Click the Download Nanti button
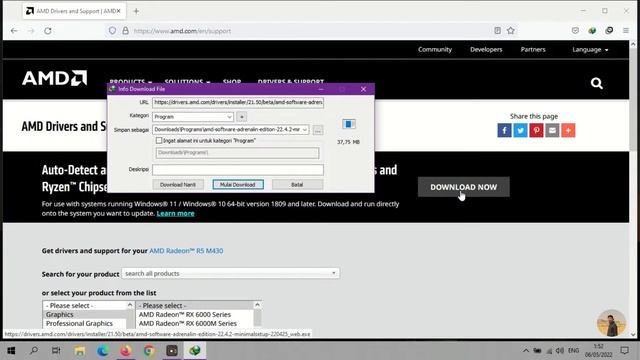 point(178,184)
